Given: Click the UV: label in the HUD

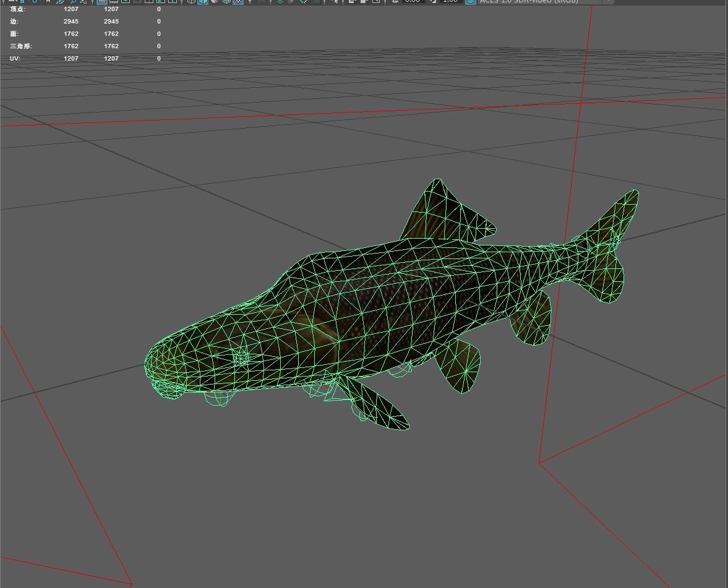Looking at the screenshot, I should (x=15, y=59).
